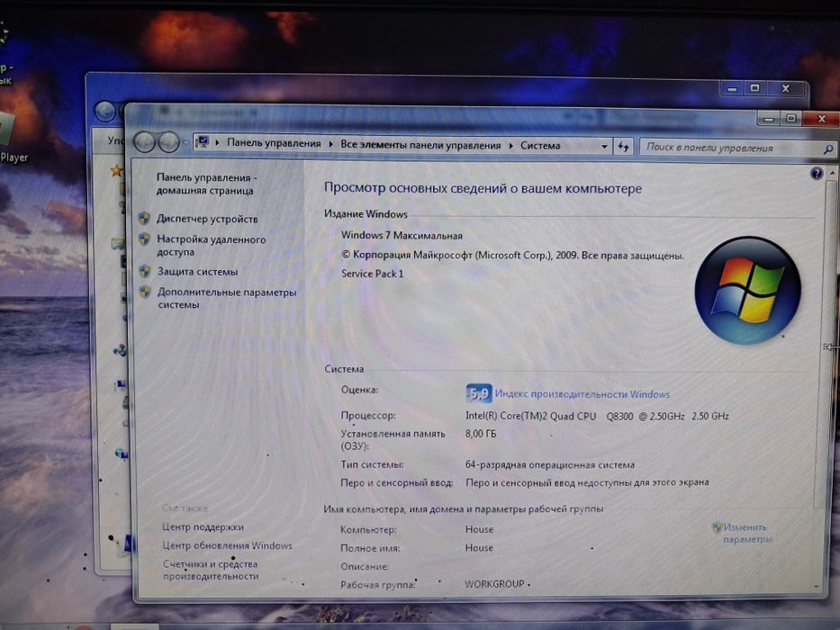The height and width of the screenshot is (630, 840).
Task: Maximize the System window
Action: tap(790, 119)
